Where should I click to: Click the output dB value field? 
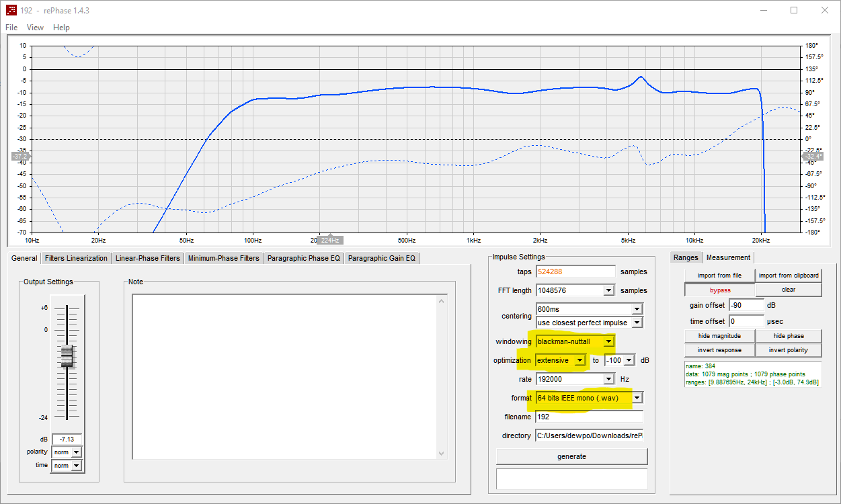click(x=67, y=439)
